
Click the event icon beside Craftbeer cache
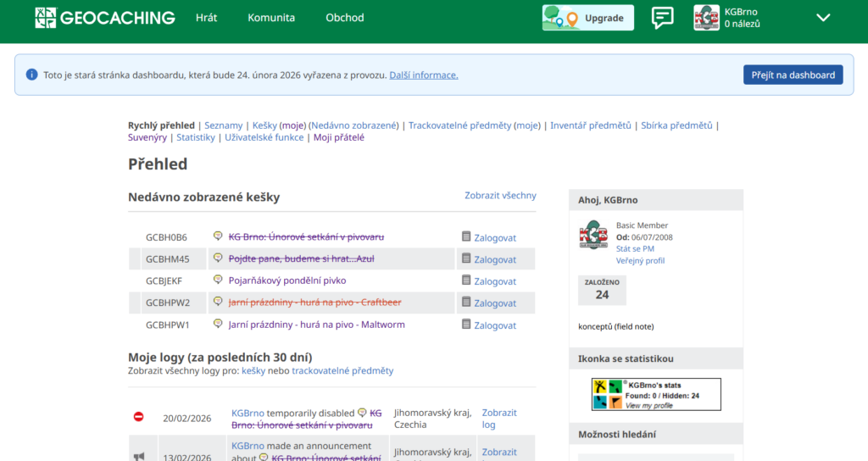tap(218, 302)
